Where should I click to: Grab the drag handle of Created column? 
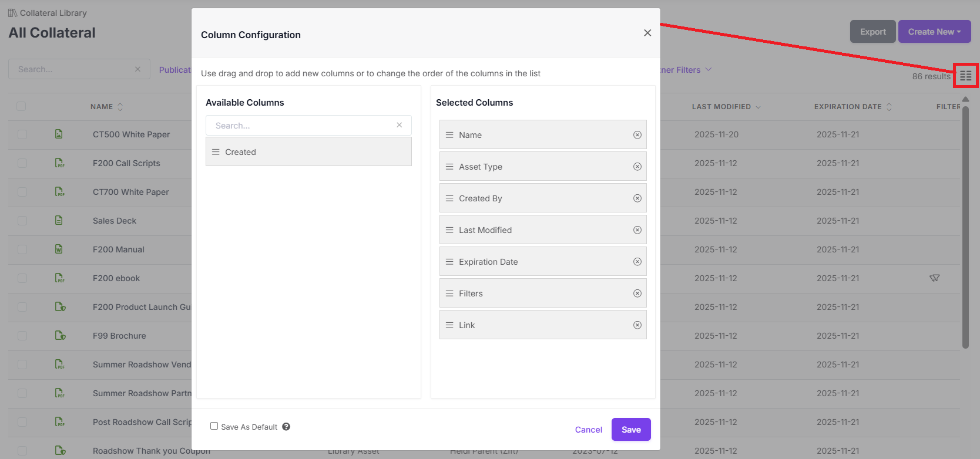point(216,152)
